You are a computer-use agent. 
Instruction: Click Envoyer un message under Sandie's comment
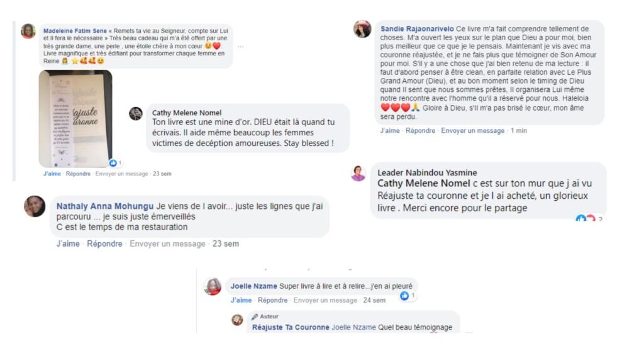coord(473,131)
